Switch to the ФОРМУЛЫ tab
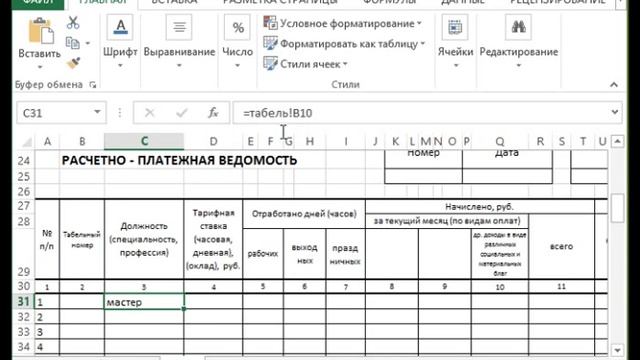 coord(389,2)
